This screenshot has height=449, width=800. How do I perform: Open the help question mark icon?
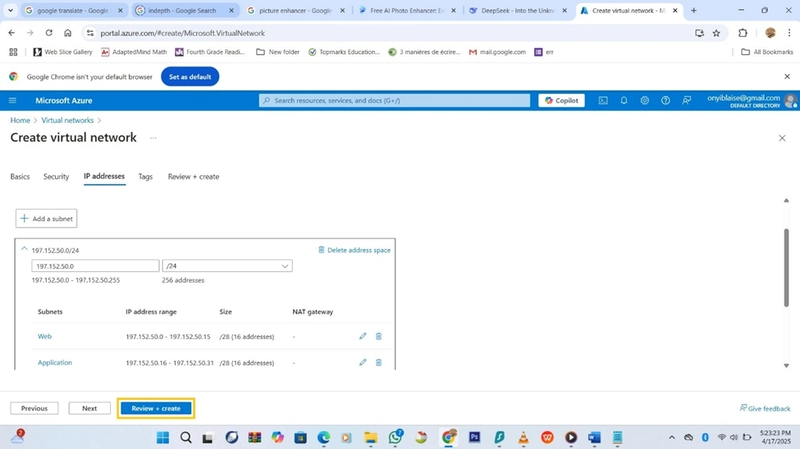(665, 101)
